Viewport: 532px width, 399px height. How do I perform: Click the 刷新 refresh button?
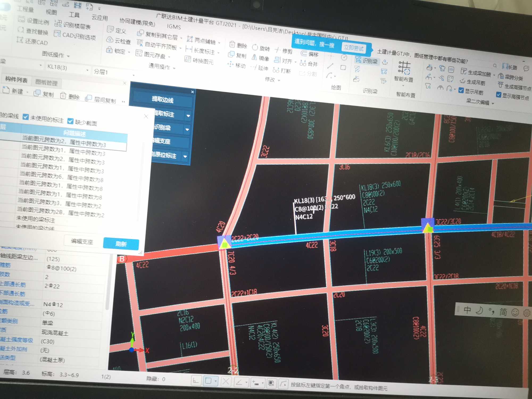[121, 244]
